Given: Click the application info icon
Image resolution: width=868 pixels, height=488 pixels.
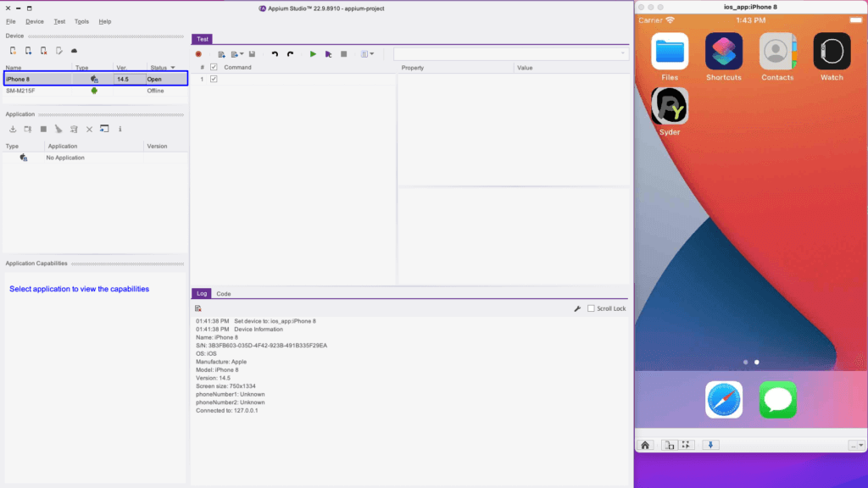Looking at the screenshot, I should pyautogui.click(x=120, y=129).
